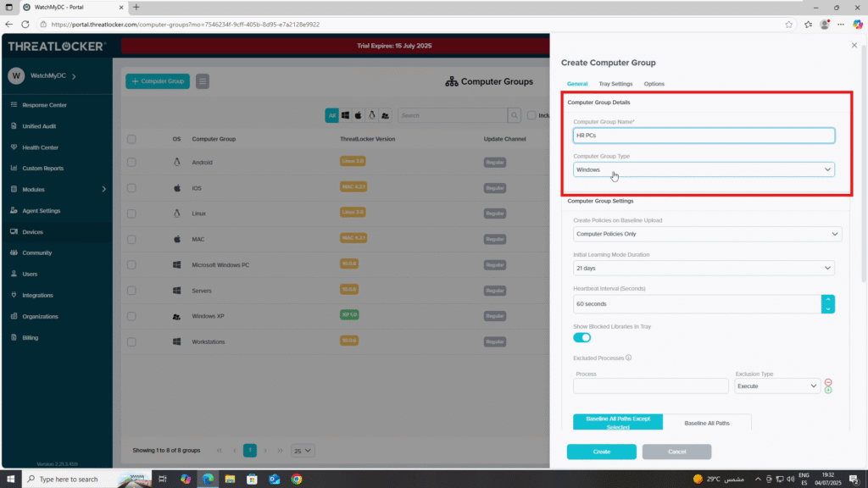Close the Create Computer Group panel

[854, 46]
